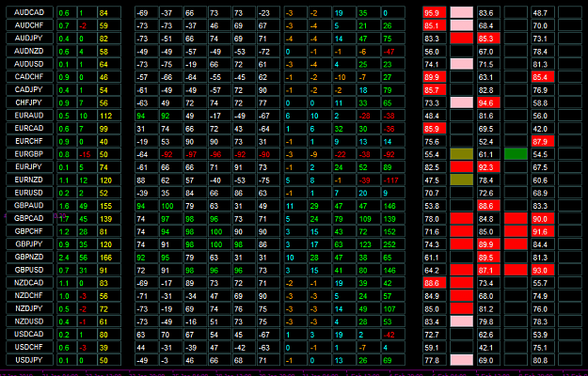Click the red 88.6 cell in NZDCAD row
This screenshot has height=376, width=588.
(x=435, y=283)
